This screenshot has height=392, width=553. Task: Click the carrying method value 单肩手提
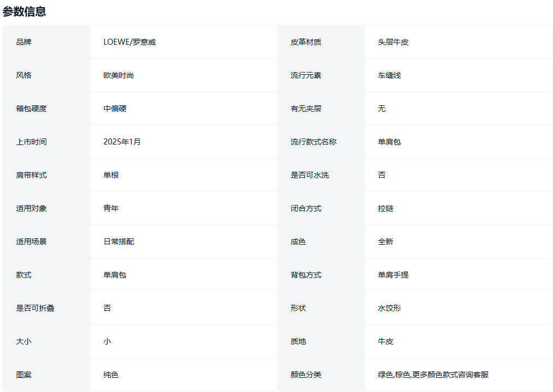pyautogui.click(x=393, y=275)
